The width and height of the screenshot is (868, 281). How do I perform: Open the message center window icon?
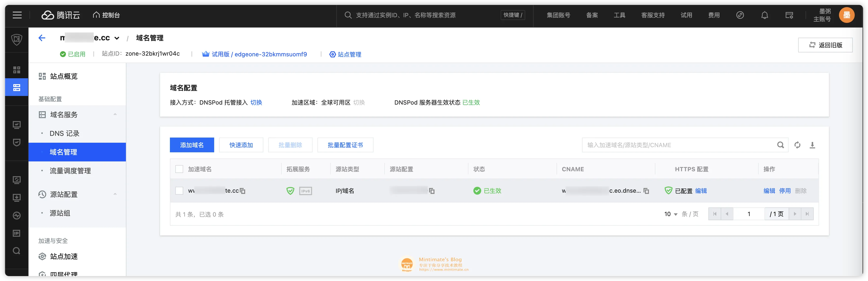789,15
